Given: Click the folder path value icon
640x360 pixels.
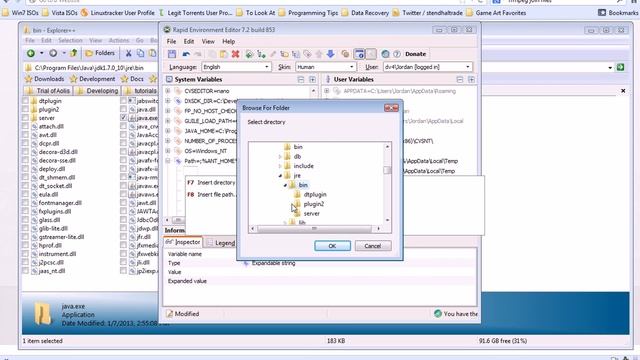Looking at the screenshot, I should point(284,54).
